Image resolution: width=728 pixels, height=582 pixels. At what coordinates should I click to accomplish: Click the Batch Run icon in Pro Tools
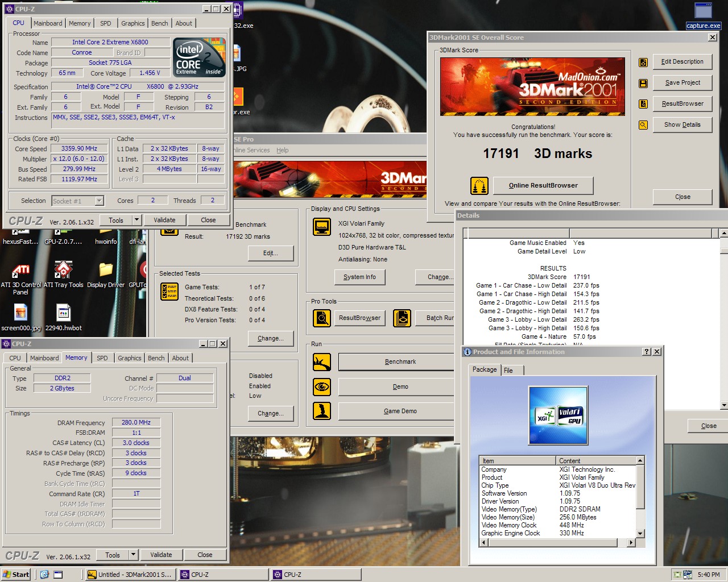click(x=402, y=318)
